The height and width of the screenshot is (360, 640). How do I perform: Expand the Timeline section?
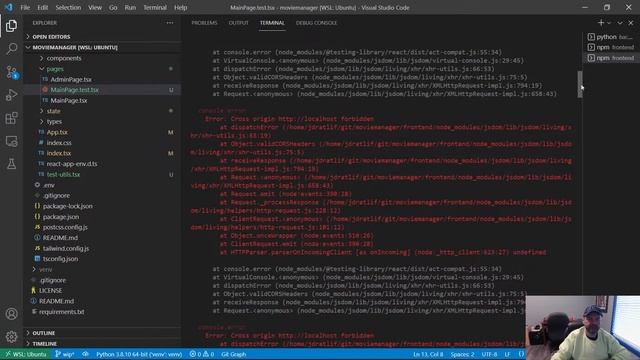(x=102, y=344)
